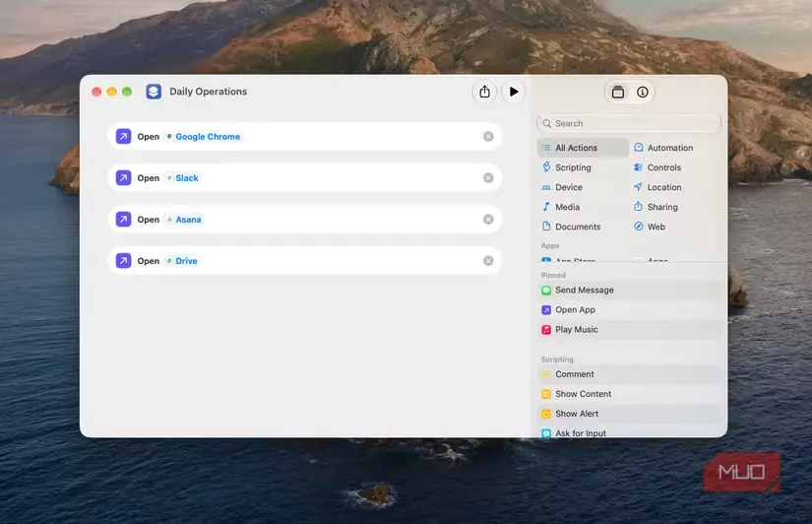Viewport: 812px width, 524px height.
Task: Choose pinned Open App action
Action: coord(629,310)
